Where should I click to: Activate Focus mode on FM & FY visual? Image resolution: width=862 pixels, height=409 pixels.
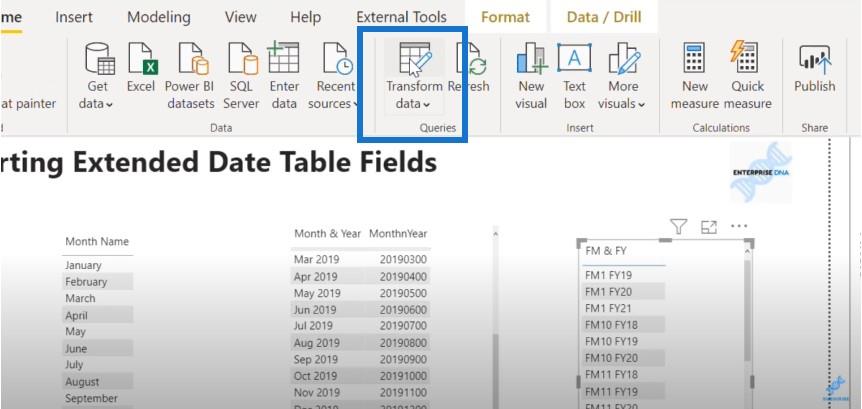click(x=709, y=226)
